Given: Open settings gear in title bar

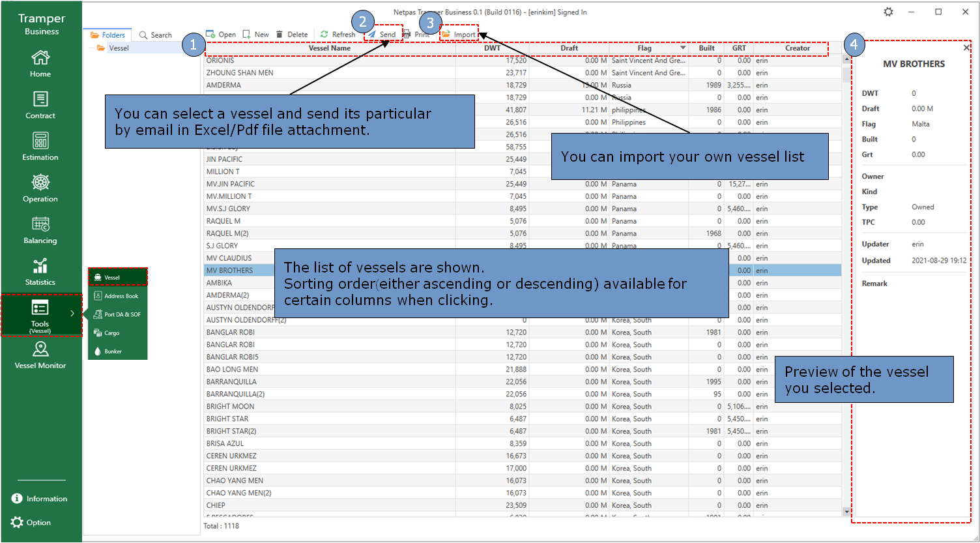Looking at the screenshot, I should 888,12.
